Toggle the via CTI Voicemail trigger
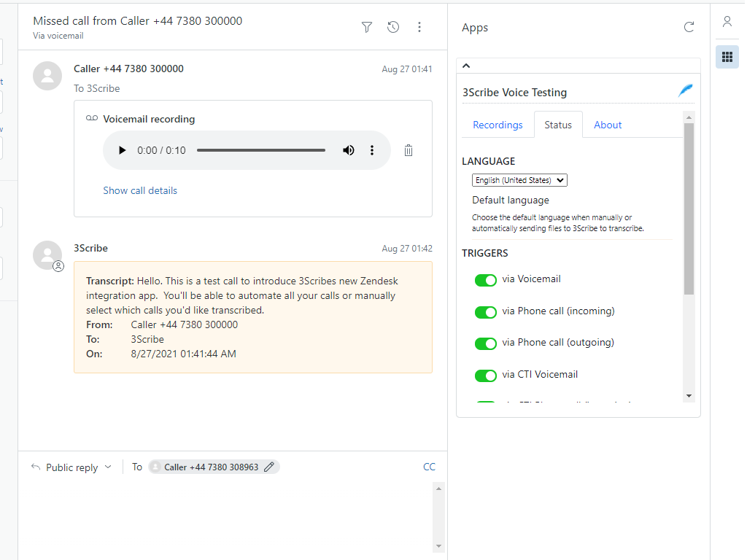Viewport: 747px width, 560px height. tap(485, 376)
